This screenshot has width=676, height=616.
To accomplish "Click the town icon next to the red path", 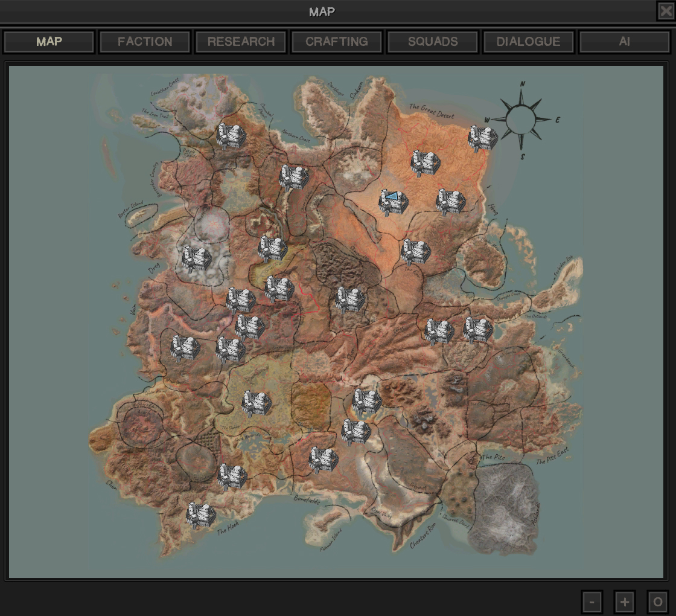I will (279, 289).
